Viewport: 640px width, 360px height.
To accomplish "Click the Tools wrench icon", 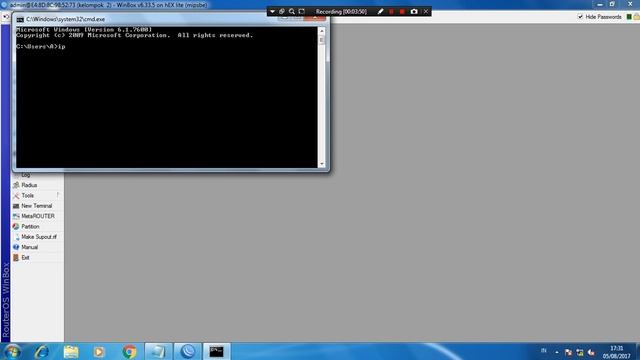I will pyautogui.click(x=16, y=196).
